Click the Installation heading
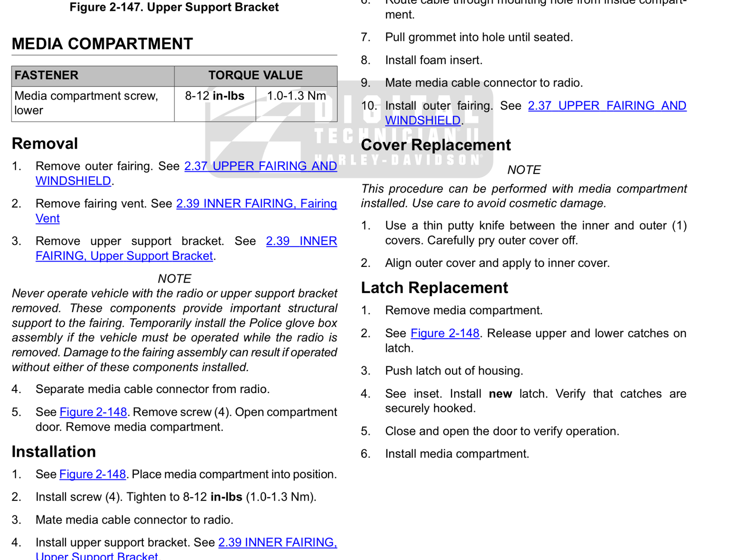This screenshot has width=747, height=560. pos(54,452)
